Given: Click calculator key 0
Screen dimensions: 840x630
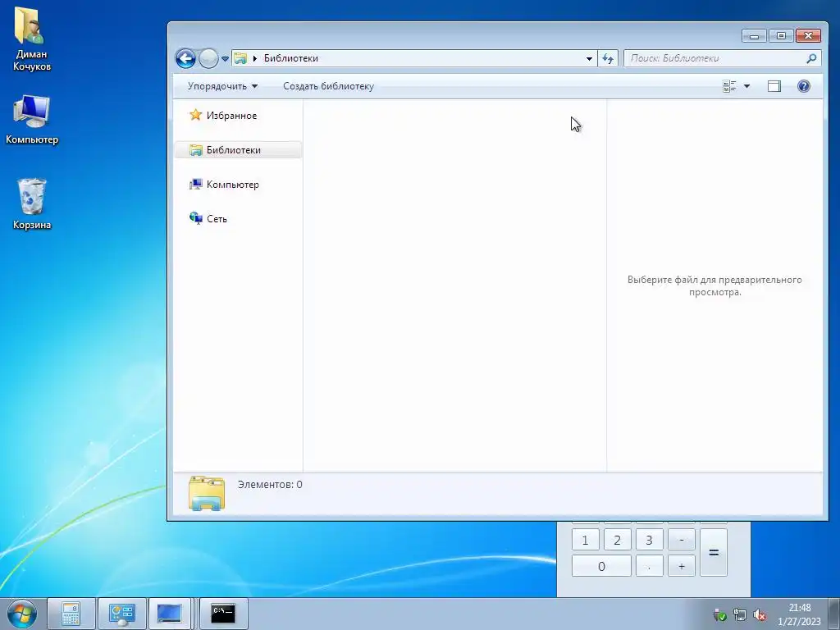Looking at the screenshot, I should tap(601, 566).
